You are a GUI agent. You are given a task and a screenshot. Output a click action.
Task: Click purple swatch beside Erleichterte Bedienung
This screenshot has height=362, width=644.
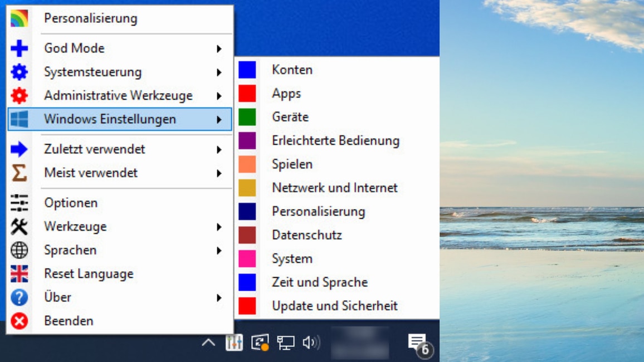(x=247, y=141)
